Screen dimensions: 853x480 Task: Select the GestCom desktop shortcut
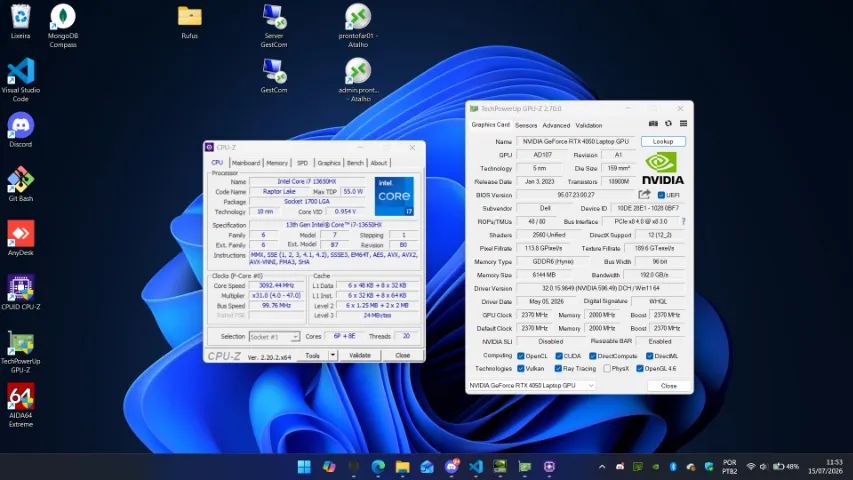click(x=274, y=76)
